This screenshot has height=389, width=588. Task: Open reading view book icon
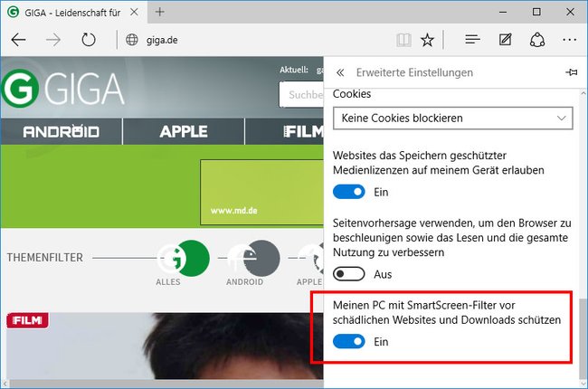pos(403,40)
